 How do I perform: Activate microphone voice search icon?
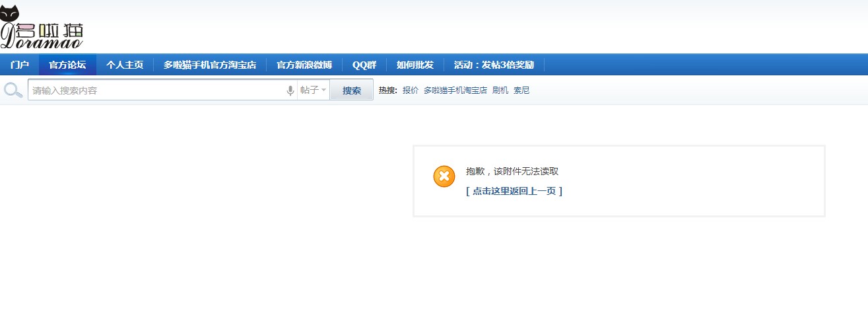[290, 91]
